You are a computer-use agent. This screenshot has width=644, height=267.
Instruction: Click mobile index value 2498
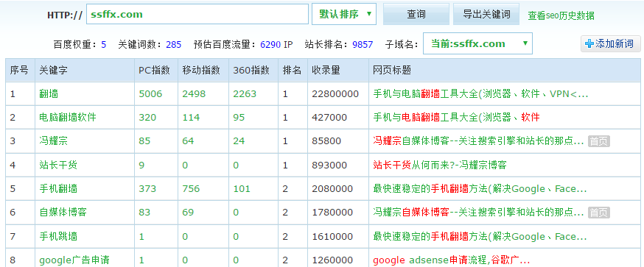(194, 94)
